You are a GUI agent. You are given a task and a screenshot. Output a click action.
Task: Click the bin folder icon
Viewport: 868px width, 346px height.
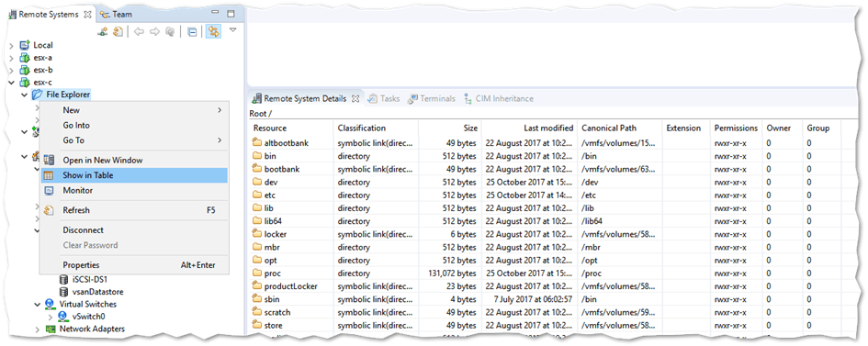tap(257, 156)
